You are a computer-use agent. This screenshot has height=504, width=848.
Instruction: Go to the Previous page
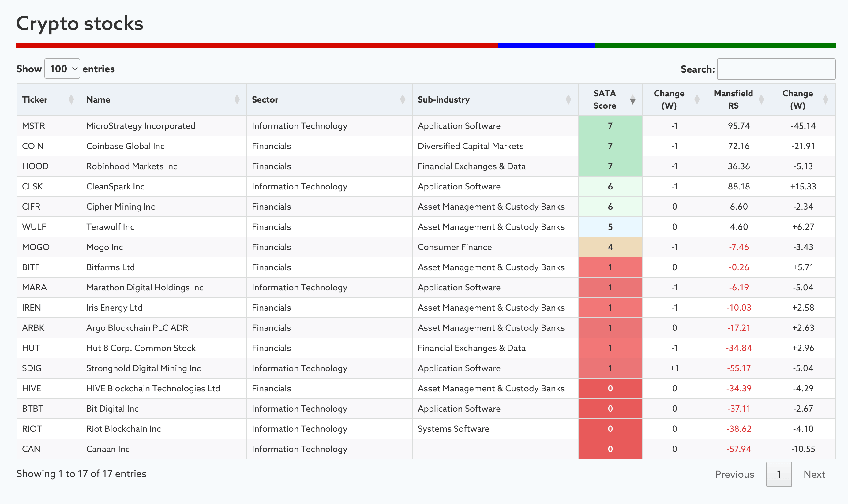[734, 474]
